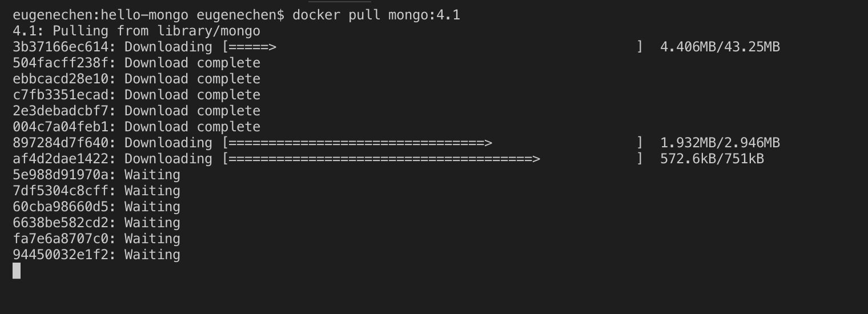868x314 pixels.
Task: Click 'Download complete' on the 2e3debadcbf7 line
Action: click(192, 111)
